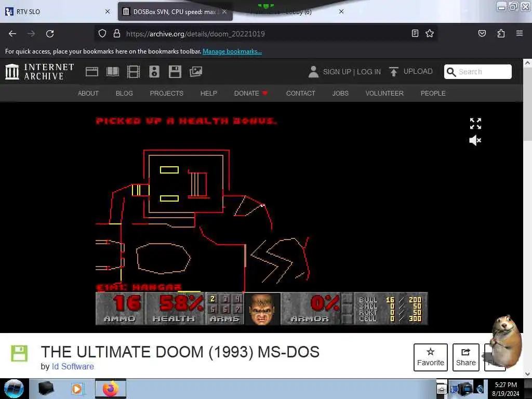Screen dimensions: 532x399
Task: Open the Images icon
Action: pyautogui.click(x=196, y=72)
